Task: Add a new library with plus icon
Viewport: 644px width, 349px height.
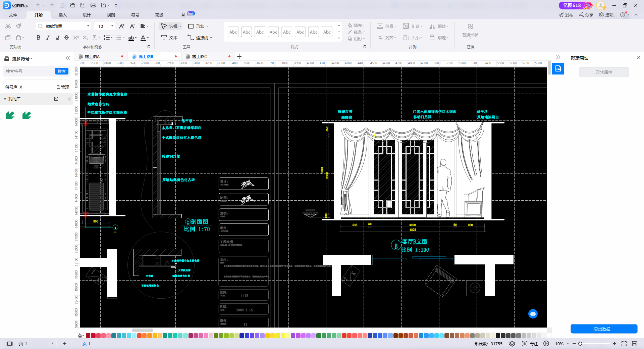Action: [x=63, y=99]
